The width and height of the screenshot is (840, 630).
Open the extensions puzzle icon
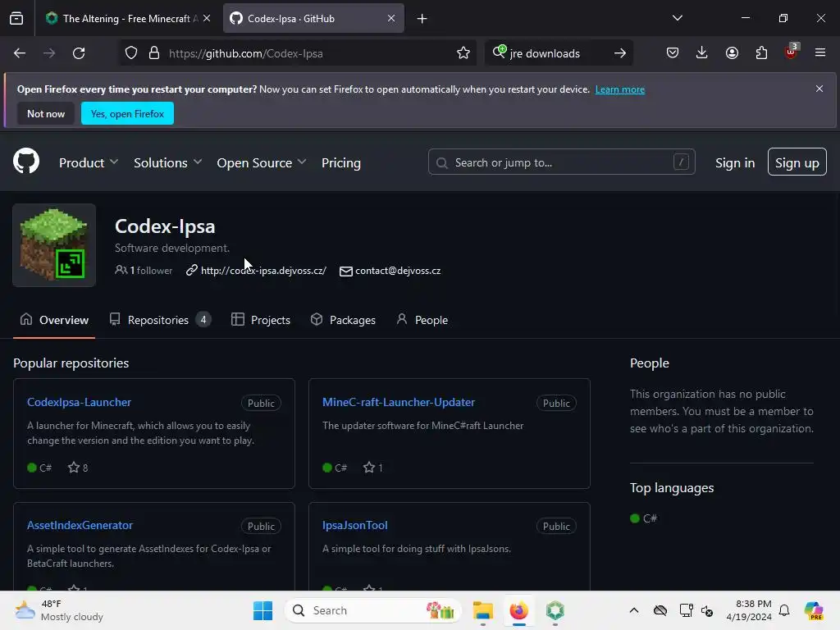(x=761, y=53)
